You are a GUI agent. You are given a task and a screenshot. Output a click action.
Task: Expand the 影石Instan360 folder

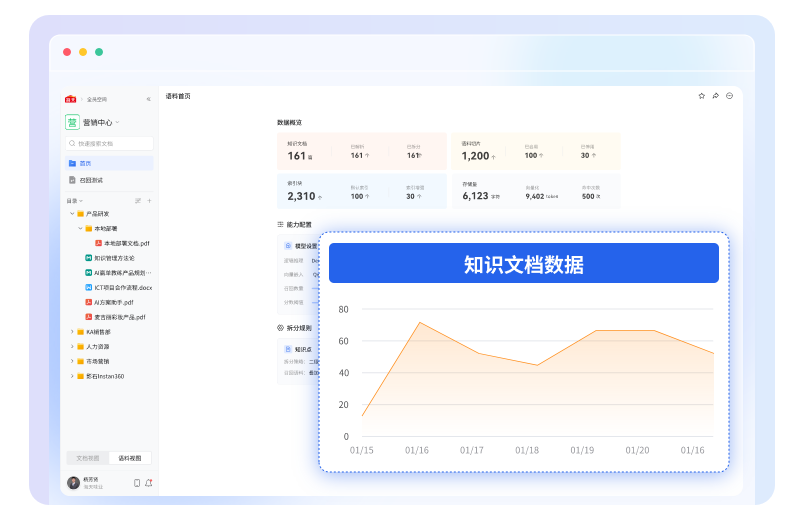coord(72,376)
